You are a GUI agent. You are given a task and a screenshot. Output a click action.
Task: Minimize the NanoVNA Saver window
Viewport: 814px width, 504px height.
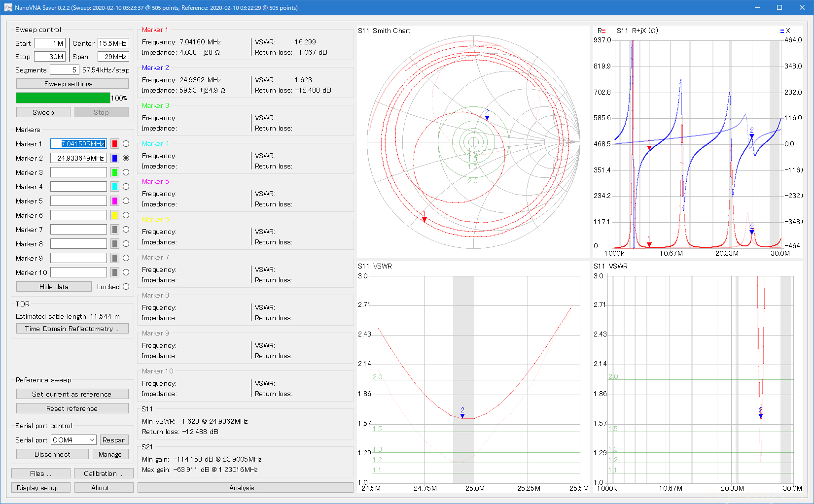(x=757, y=7)
